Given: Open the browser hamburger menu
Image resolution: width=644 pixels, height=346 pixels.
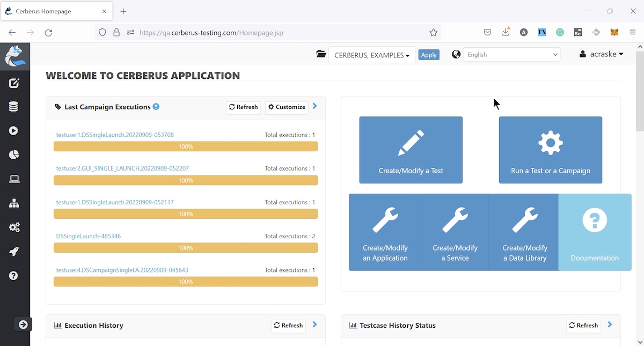Looking at the screenshot, I should tap(633, 33).
